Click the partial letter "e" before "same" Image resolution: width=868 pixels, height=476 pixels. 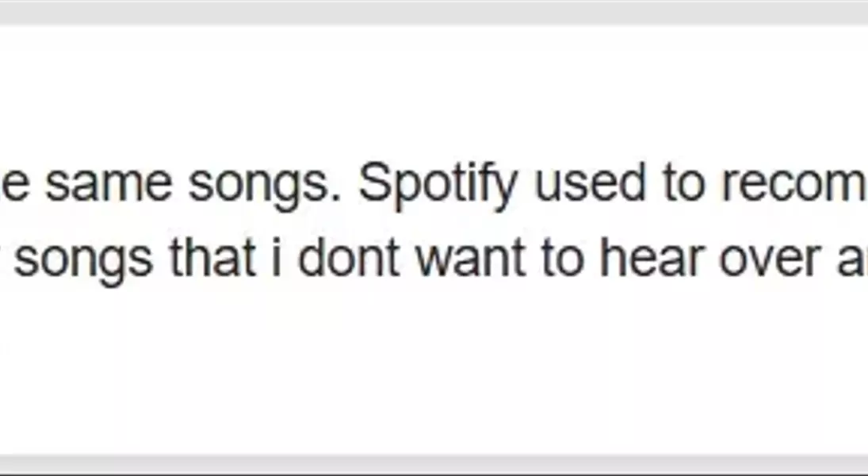[x=14, y=185]
